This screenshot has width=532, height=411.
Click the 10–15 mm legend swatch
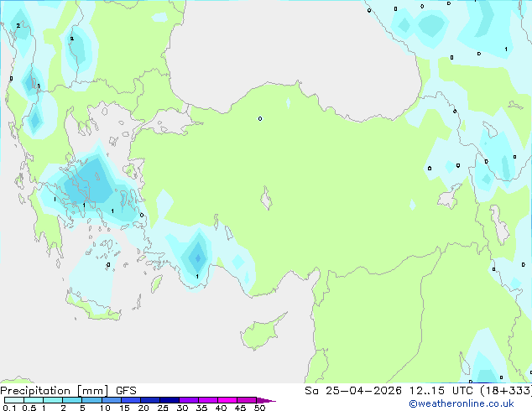click(x=112, y=400)
